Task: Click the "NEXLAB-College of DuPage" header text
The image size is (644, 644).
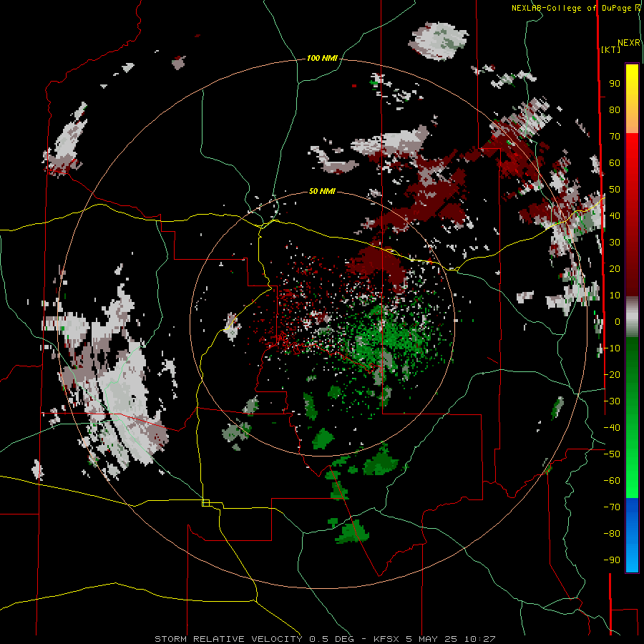Action: click(x=571, y=8)
